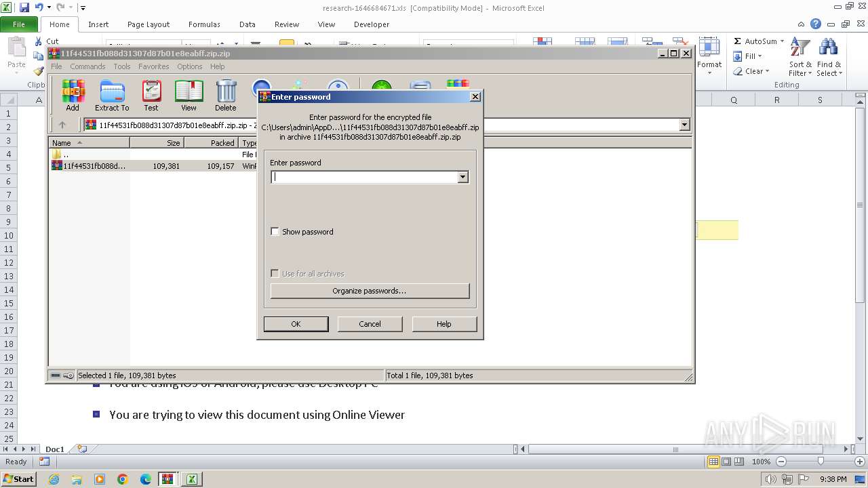
Task: Click OK in Enter password dialog
Action: [296, 324]
